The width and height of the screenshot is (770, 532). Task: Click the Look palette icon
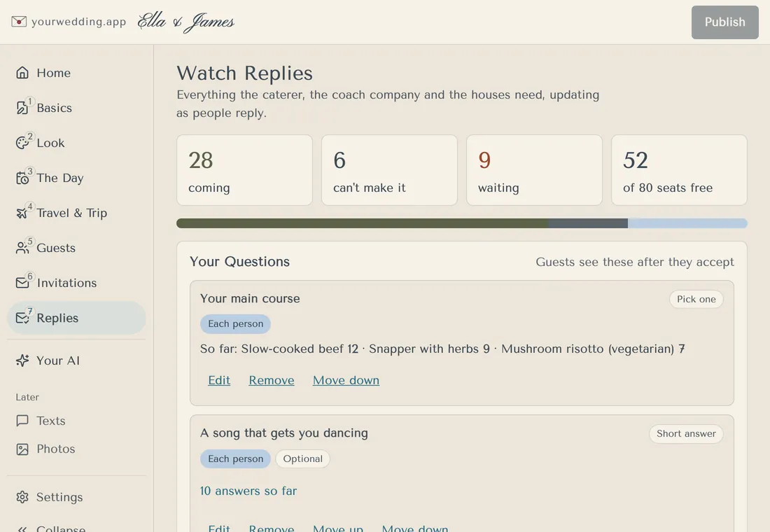(x=22, y=143)
